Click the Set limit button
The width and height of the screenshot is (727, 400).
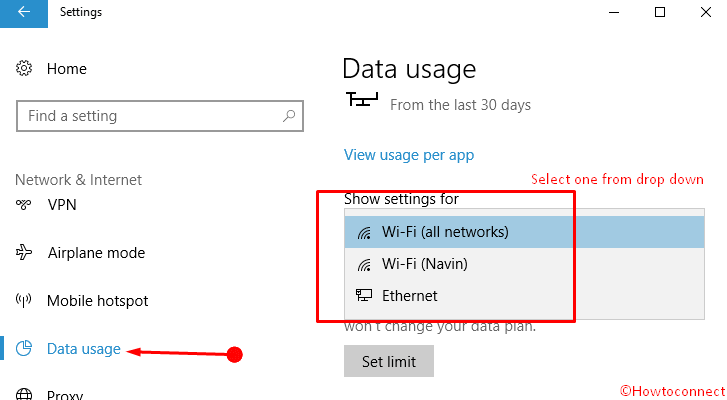click(x=389, y=361)
